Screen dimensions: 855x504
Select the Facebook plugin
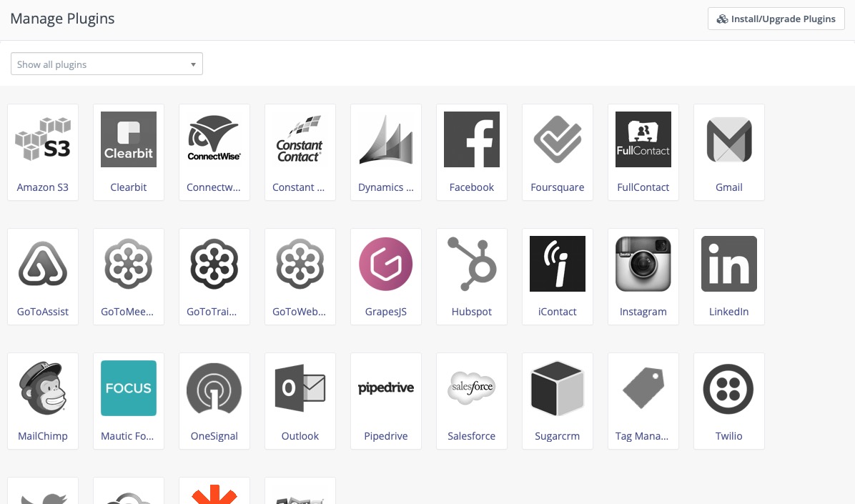(472, 152)
